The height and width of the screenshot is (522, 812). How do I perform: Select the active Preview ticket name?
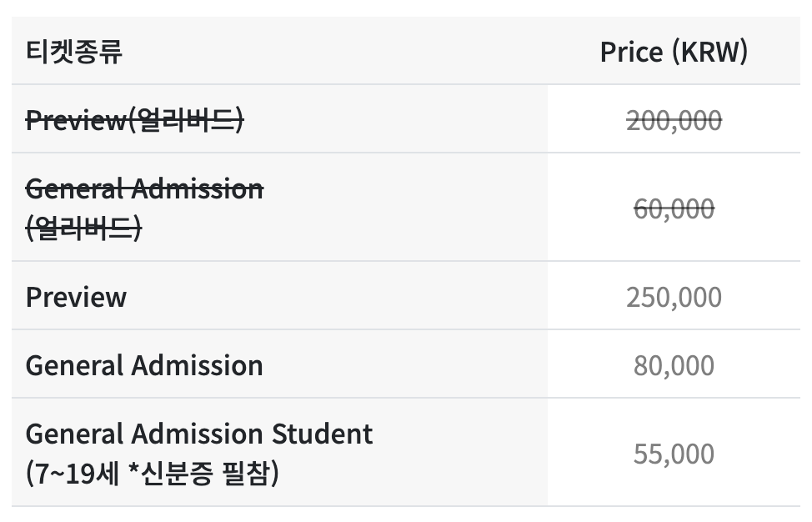pyautogui.click(x=76, y=297)
